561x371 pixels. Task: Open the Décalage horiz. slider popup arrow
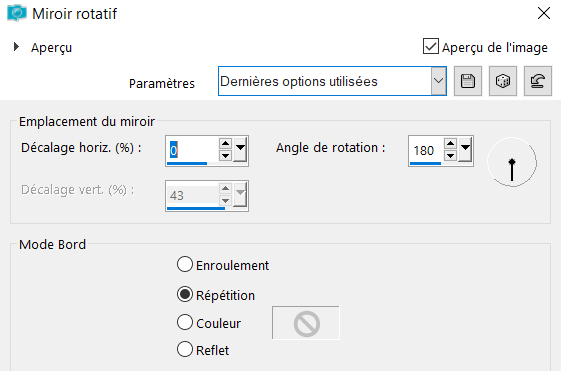pos(240,150)
